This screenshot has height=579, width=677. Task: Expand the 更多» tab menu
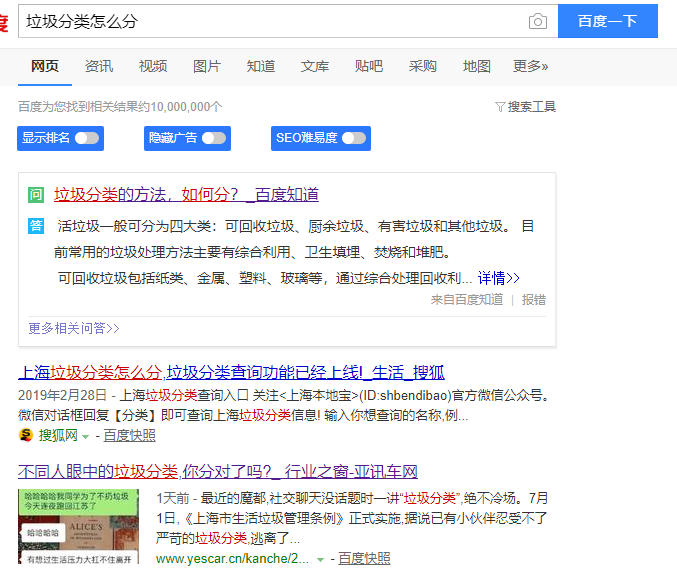click(531, 66)
